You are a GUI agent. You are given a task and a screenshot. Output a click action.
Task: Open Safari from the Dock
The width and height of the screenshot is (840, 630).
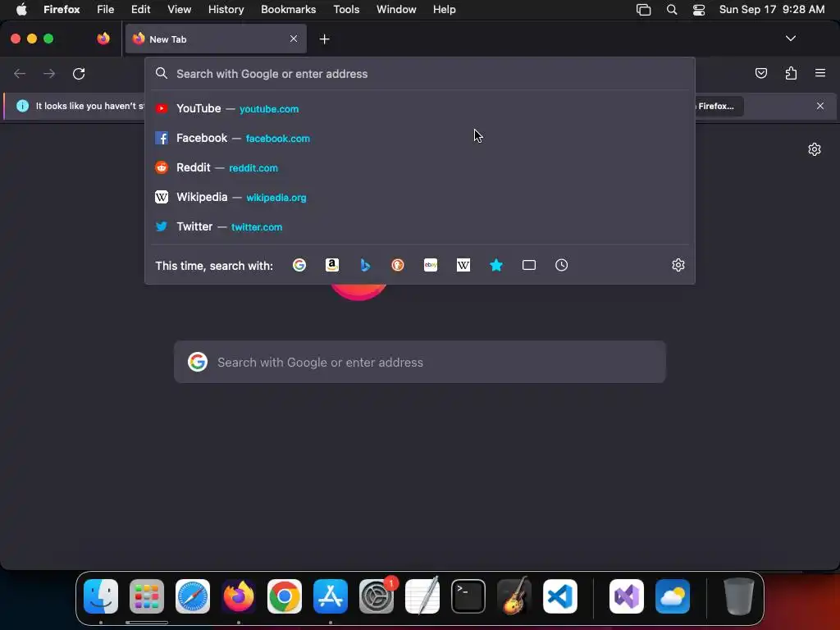point(193,596)
